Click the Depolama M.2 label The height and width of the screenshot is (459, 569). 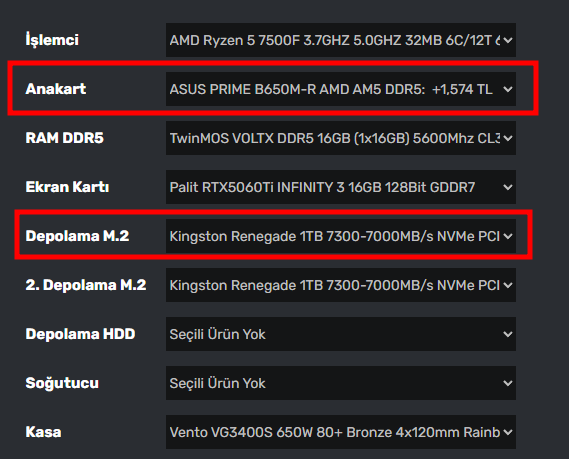click(x=77, y=236)
